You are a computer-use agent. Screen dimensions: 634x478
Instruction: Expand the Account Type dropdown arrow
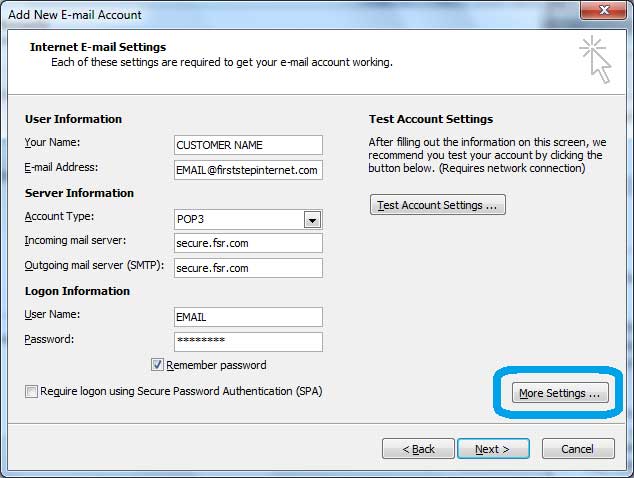pyautogui.click(x=312, y=220)
